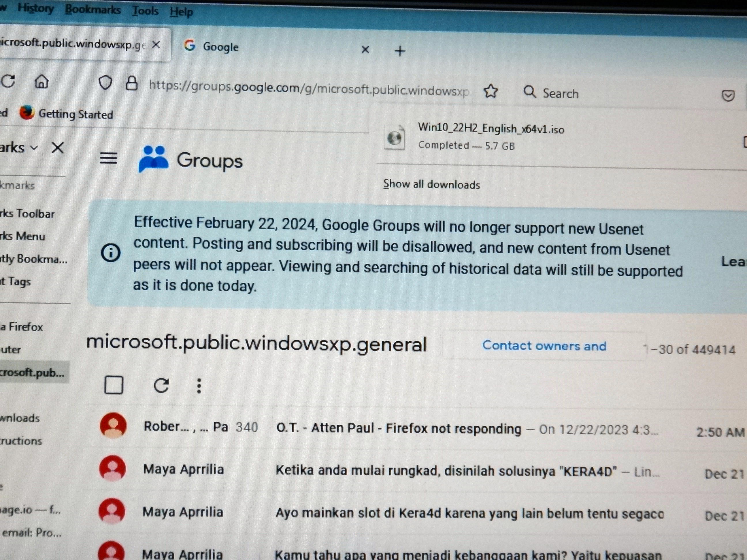Refresh the conversation list
Viewport: 747px width, 560px height.
point(161,385)
